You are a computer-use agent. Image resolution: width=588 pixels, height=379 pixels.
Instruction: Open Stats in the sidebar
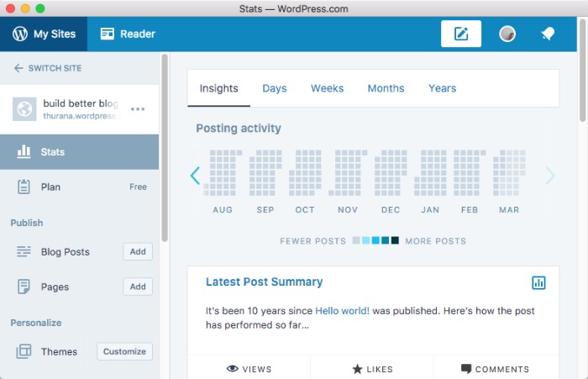pos(79,152)
